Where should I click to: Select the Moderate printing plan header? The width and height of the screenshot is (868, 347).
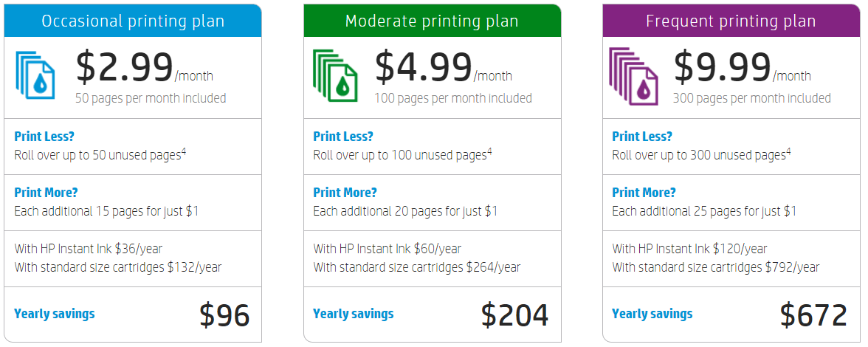[432, 21]
